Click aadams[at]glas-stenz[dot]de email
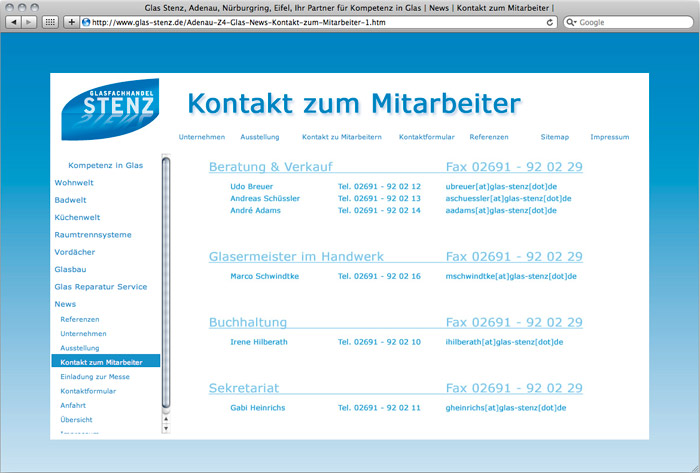Image resolution: width=700 pixels, height=473 pixels. coord(501,211)
